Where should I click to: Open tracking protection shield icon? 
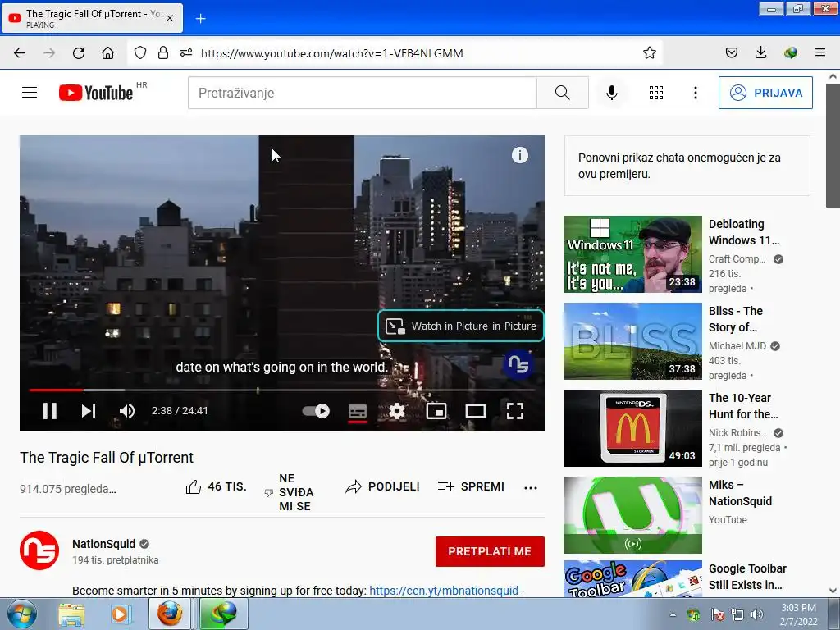pos(139,52)
